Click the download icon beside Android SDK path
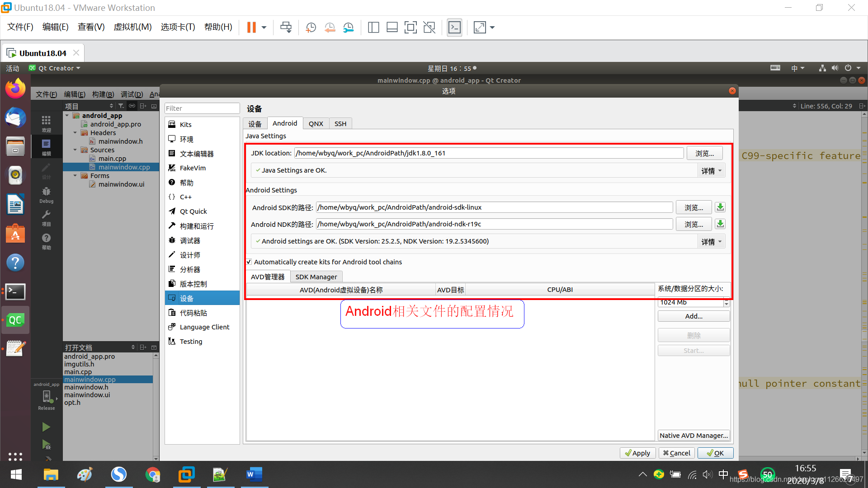Image resolution: width=868 pixels, height=488 pixels. (x=720, y=207)
